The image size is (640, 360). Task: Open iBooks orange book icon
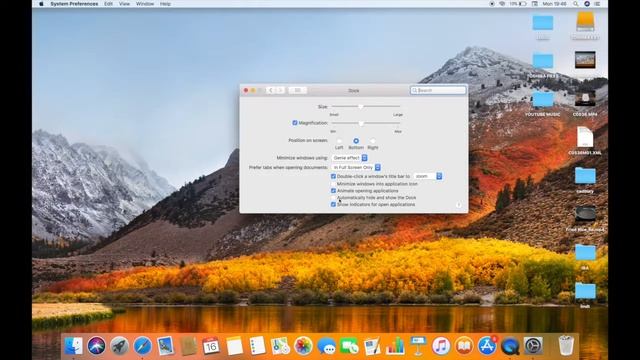coord(464,346)
